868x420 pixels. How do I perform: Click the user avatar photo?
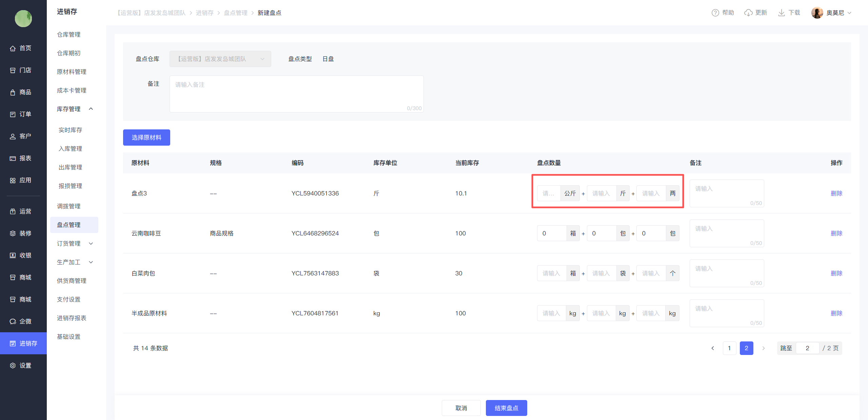click(817, 13)
